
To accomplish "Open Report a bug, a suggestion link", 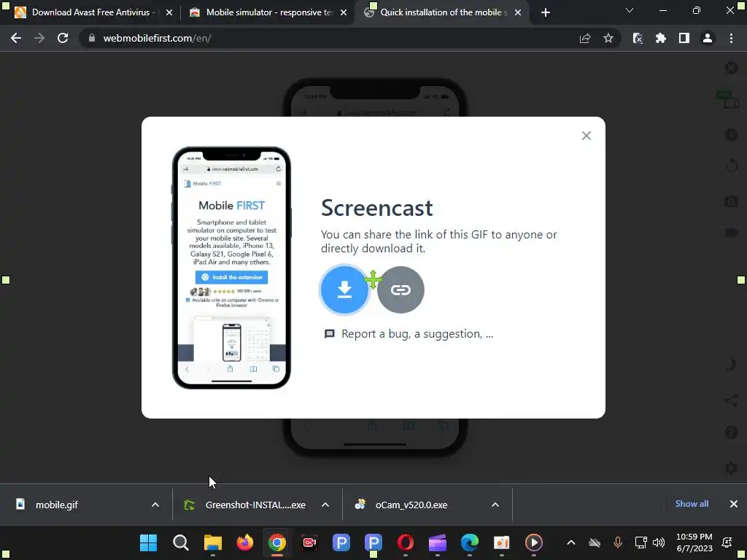I will (x=409, y=334).
